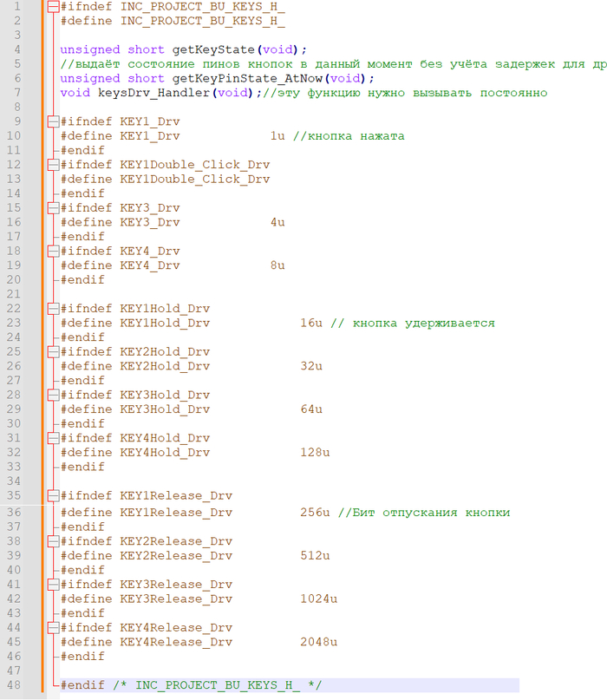The height and width of the screenshot is (700, 607).
Task: Click the value 2048u in KEY4Release_Drv define
Action: click(319, 642)
